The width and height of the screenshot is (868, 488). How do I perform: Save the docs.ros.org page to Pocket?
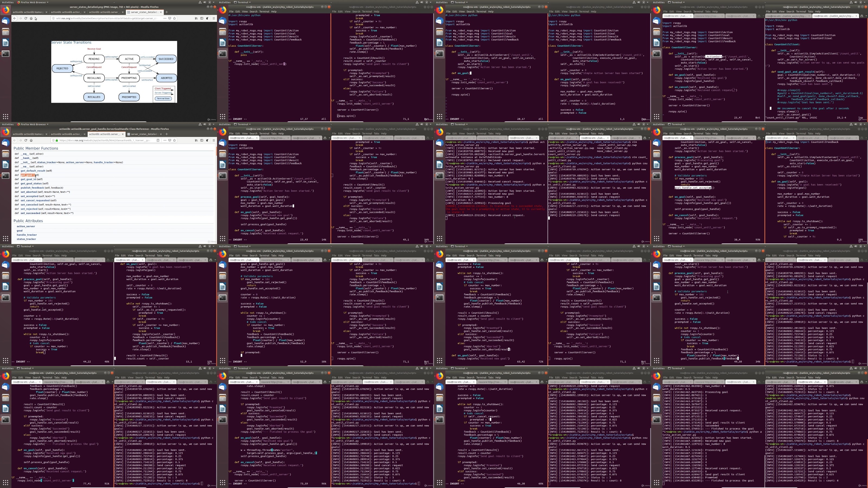pos(170,140)
